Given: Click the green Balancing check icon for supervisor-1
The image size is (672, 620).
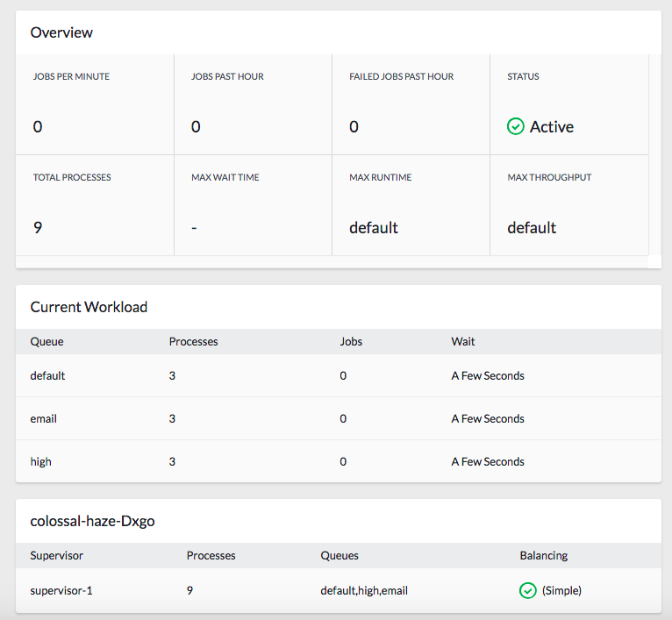Looking at the screenshot, I should [527, 590].
